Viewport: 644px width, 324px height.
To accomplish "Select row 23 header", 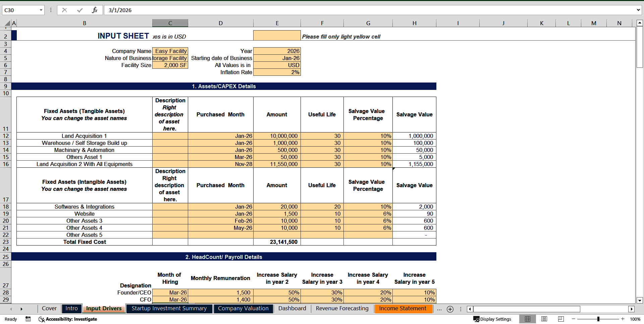I will coord(6,242).
